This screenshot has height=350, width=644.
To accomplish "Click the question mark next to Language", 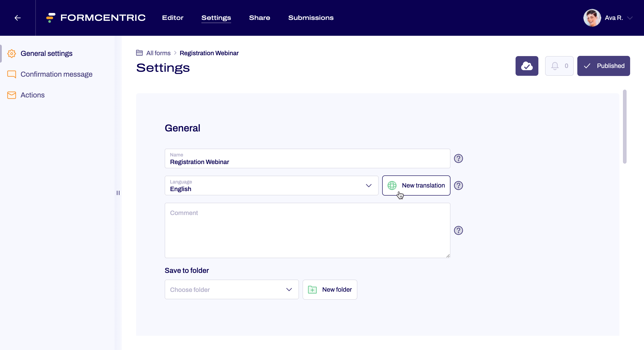I will (x=458, y=186).
